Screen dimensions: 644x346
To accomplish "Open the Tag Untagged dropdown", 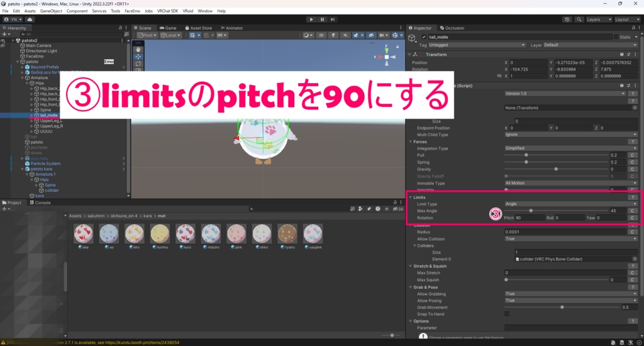I will 477,45.
